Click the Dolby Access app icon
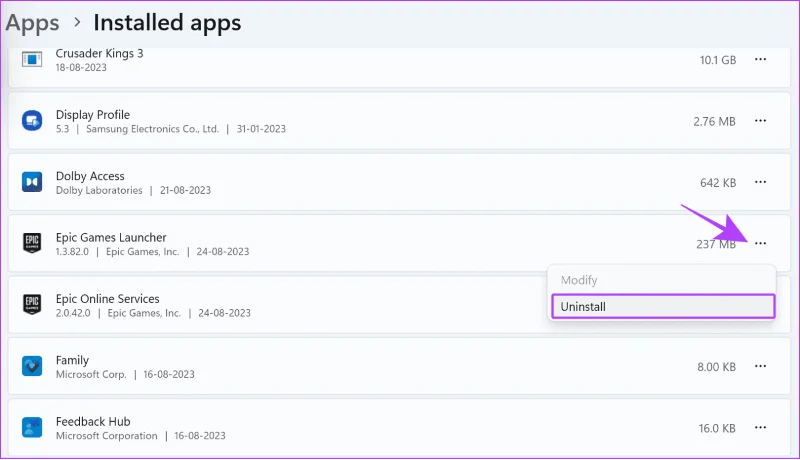The height and width of the screenshot is (460, 800). click(32, 182)
